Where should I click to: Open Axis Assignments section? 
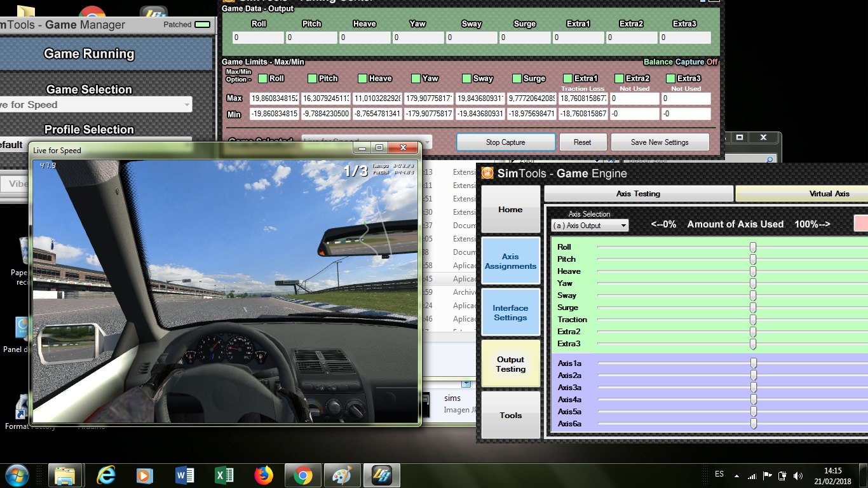point(510,261)
